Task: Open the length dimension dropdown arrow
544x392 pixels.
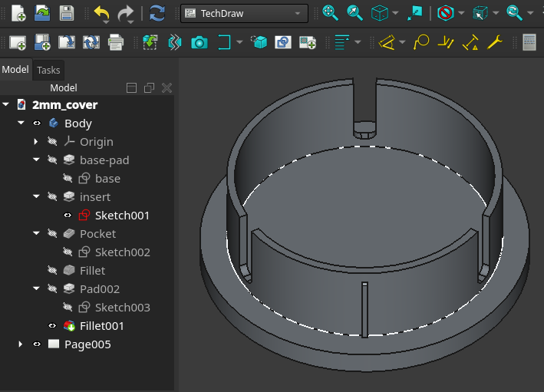Action: pyautogui.click(x=402, y=42)
